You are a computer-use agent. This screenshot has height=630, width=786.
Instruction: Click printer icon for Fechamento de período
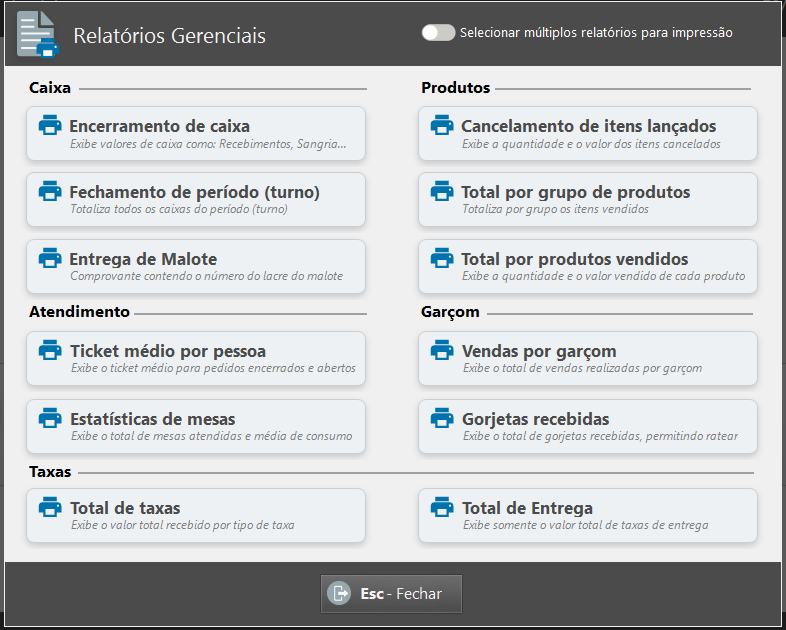[x=50, y=192]
